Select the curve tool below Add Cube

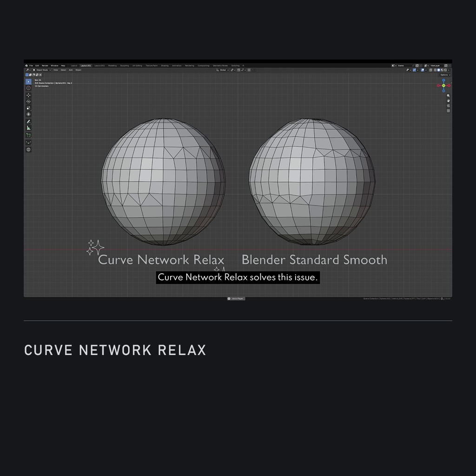pyautogui.click(x=28, y=142)
